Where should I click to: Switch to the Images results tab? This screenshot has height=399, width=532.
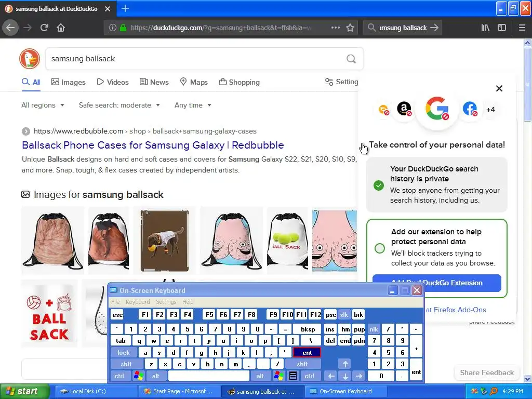coord(68,82)
